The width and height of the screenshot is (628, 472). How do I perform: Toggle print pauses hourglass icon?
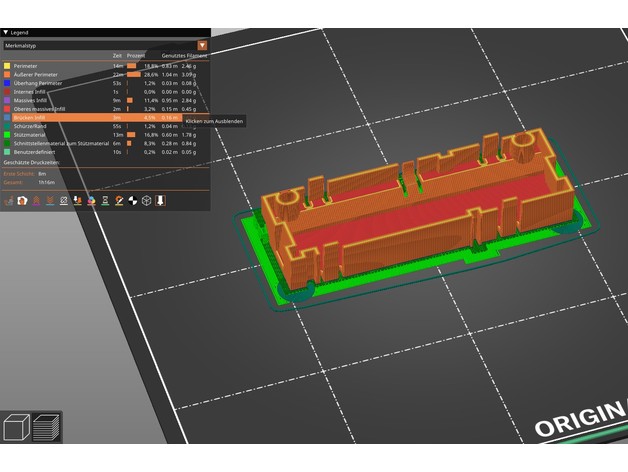tap(104, 201)
